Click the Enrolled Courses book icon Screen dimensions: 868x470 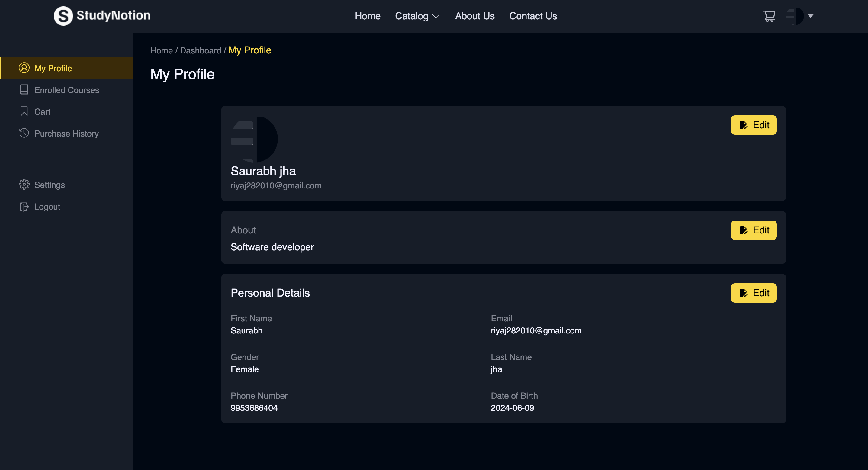[x=24, y=90]
